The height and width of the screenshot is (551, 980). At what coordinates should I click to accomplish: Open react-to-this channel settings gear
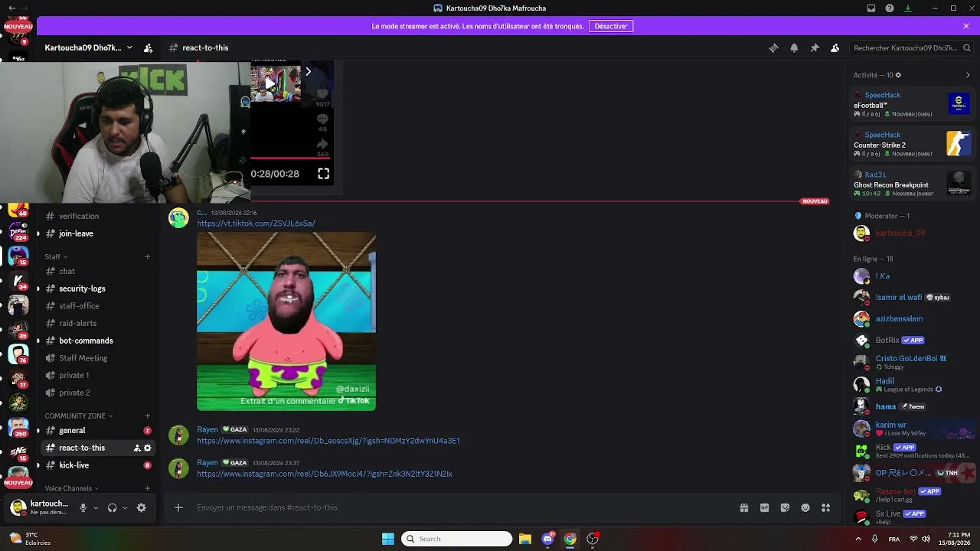pos(148,448)
